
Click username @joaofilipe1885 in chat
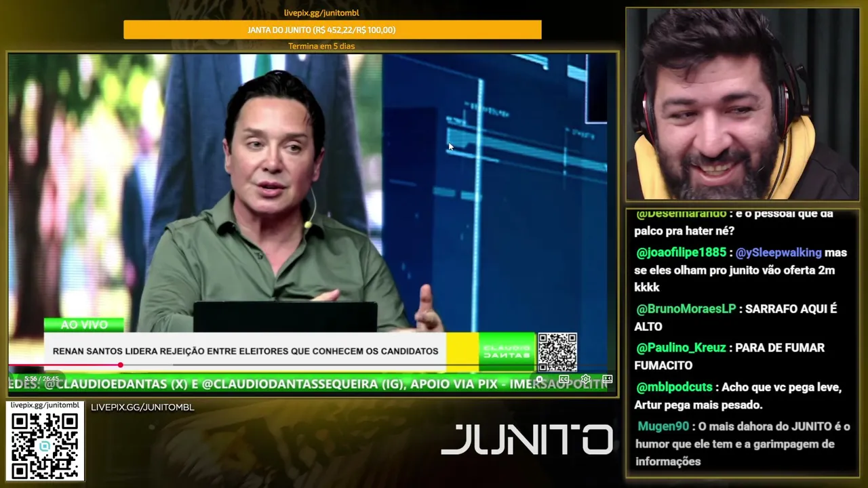681,252
